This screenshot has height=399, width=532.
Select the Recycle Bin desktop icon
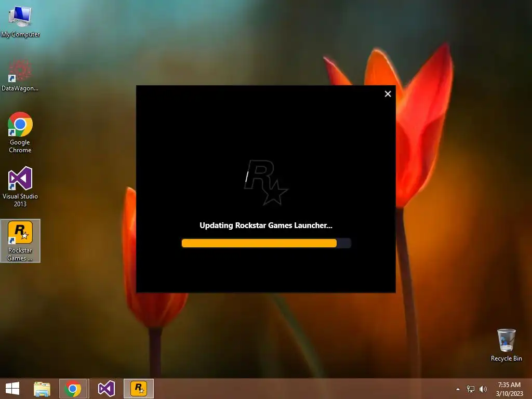[x=506, y=345]
